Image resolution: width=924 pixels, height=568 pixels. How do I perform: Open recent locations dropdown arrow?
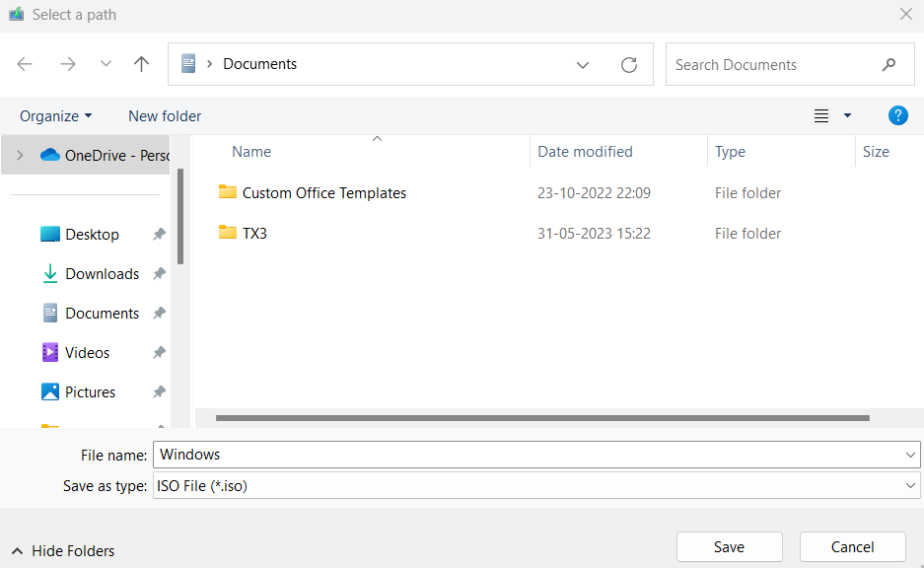tap(107, 64)
